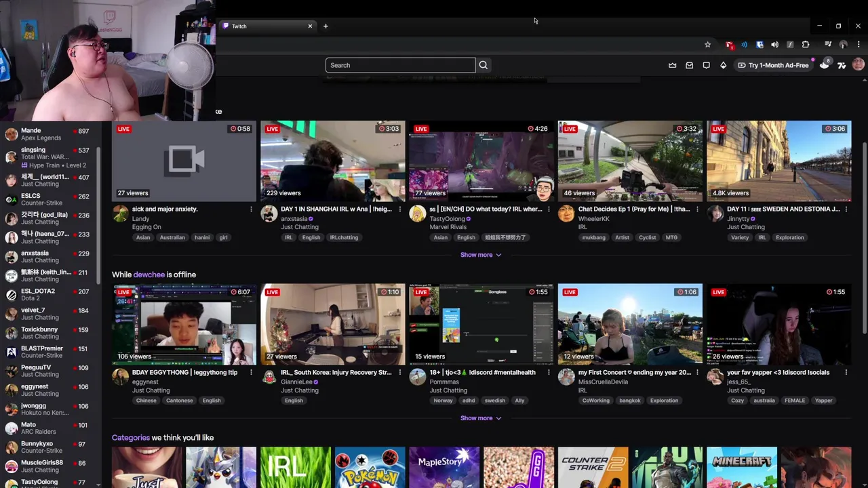
Task: Open singsing channel in sidebar
Action: pos(49,157)
